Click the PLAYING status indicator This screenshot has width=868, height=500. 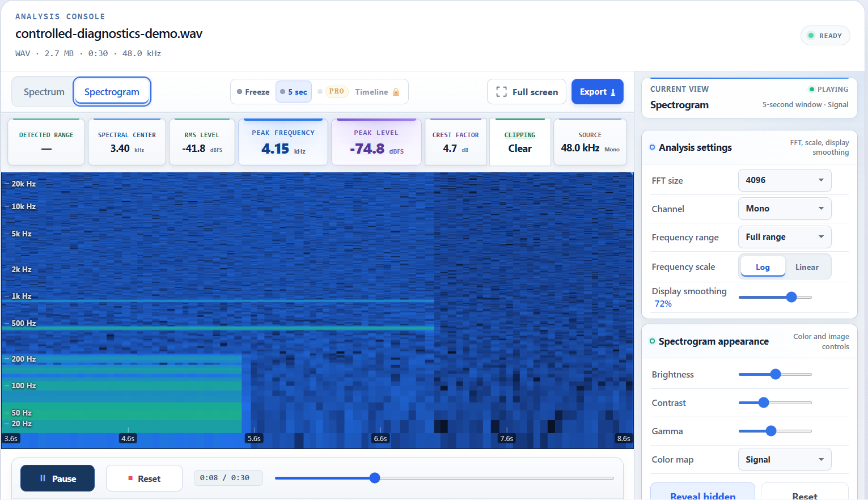click(828, 89)
